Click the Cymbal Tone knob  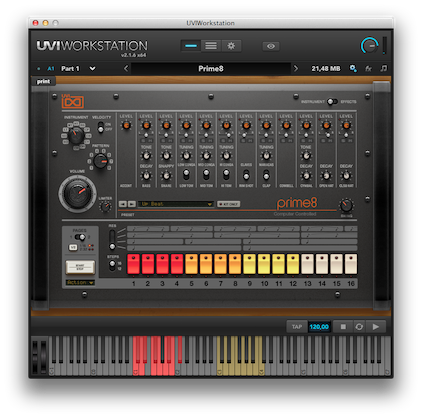(306, 155)
